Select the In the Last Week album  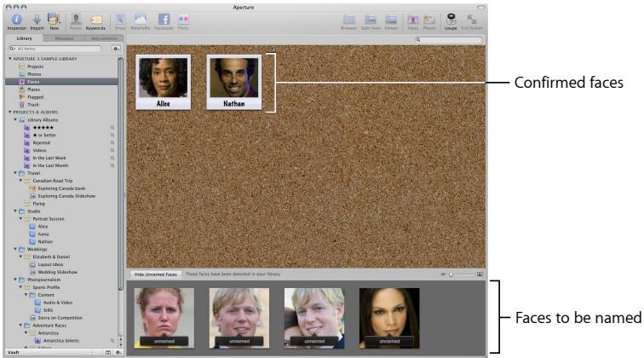coord(49,158)
